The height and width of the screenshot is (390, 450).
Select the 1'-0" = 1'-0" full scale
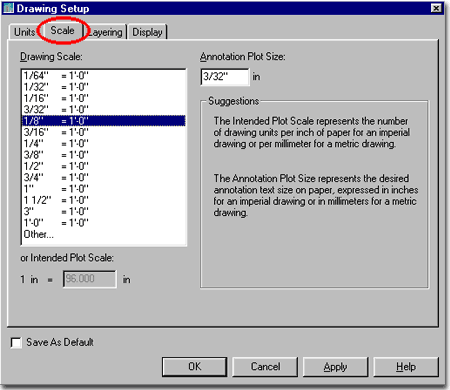[x=103, y=223]
